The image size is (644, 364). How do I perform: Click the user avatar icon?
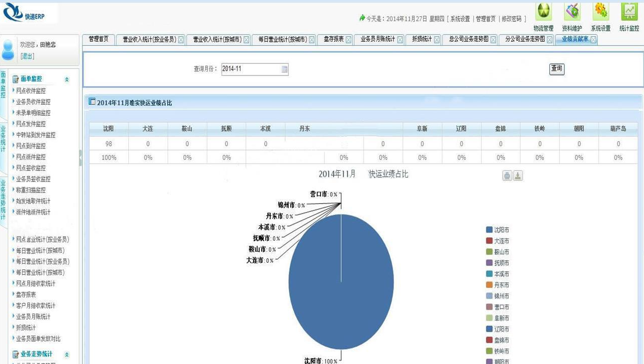[x=9, y=50]
